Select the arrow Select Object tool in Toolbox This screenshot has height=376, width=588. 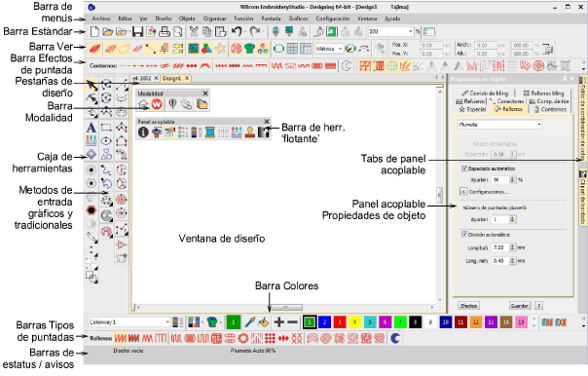click(92, 86)
